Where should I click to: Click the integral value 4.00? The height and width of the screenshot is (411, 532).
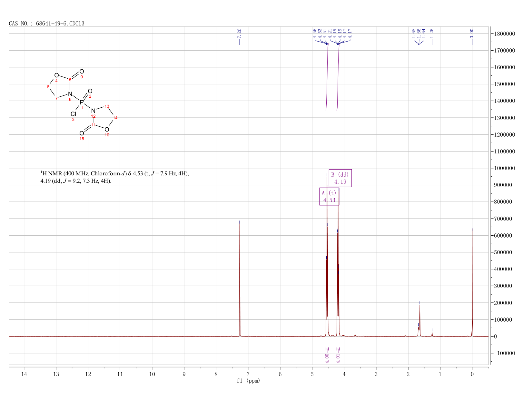327,358
